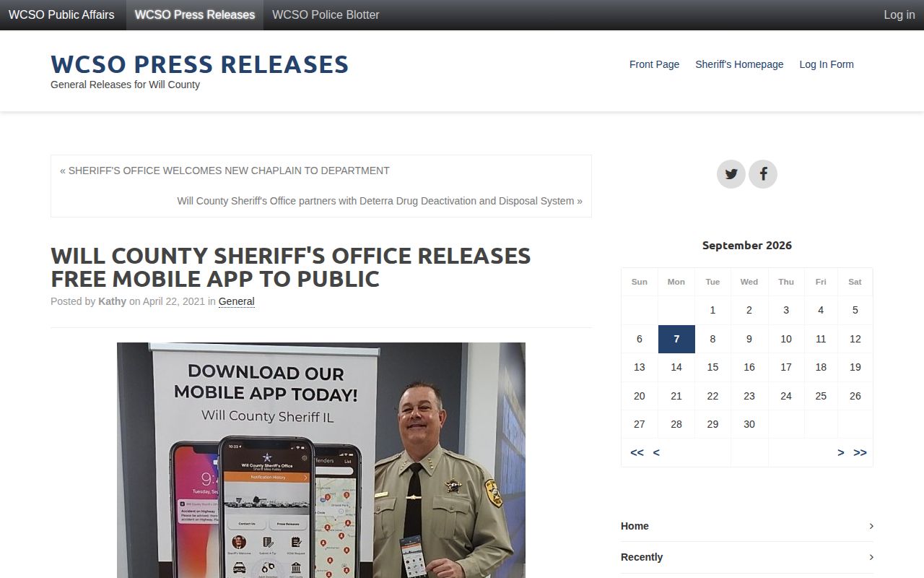Expand the Home sidebar item chevron

click(x=871, y=526)
